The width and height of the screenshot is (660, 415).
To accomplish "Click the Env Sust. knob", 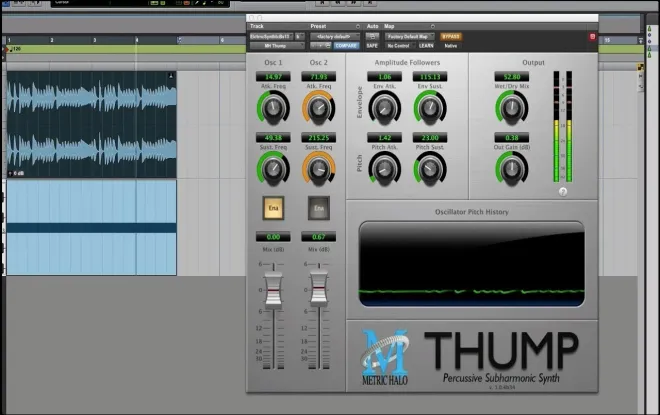I will pos(430,108).
